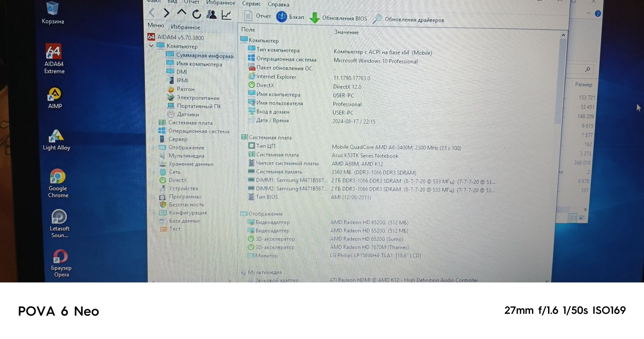Select Безопасность tree item
Image resolution: width=644 pixels, height=339 pixels.
tap(182, 204)
